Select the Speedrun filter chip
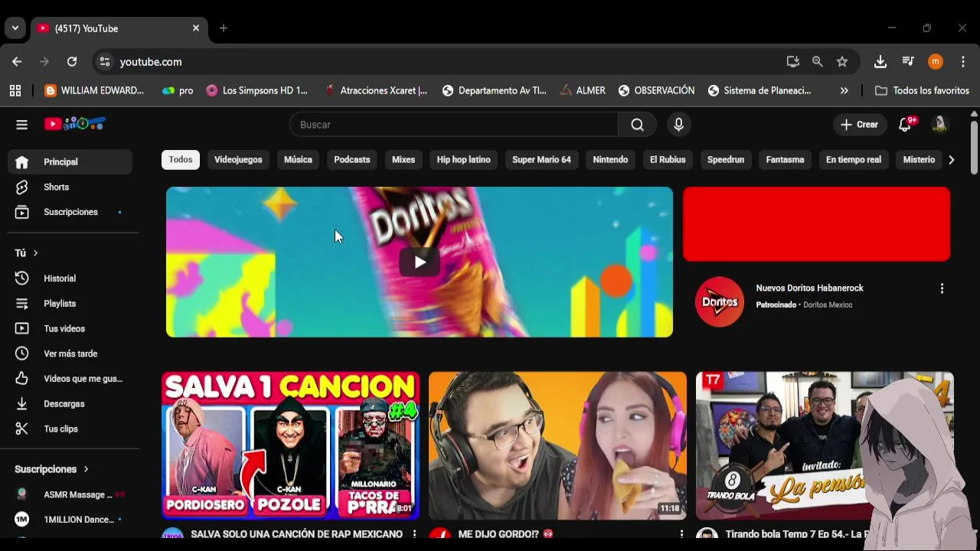 pyautogui.click(x=726, y=160)
